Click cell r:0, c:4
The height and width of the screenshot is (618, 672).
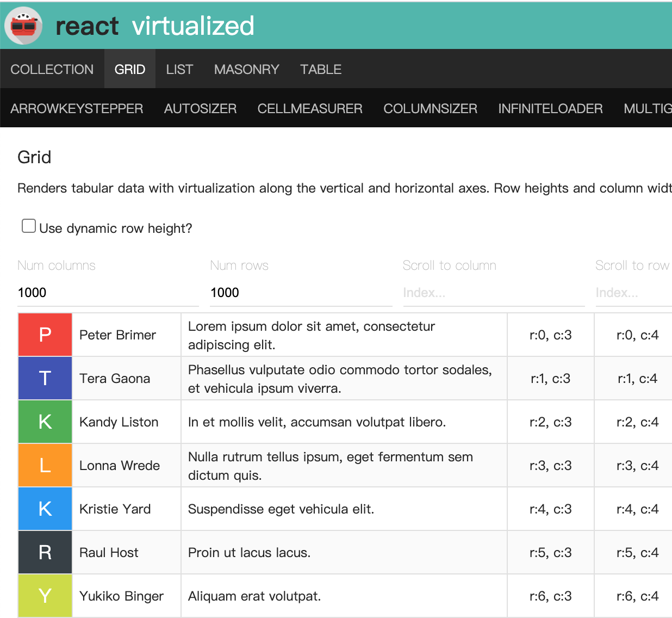pos(633,335)
